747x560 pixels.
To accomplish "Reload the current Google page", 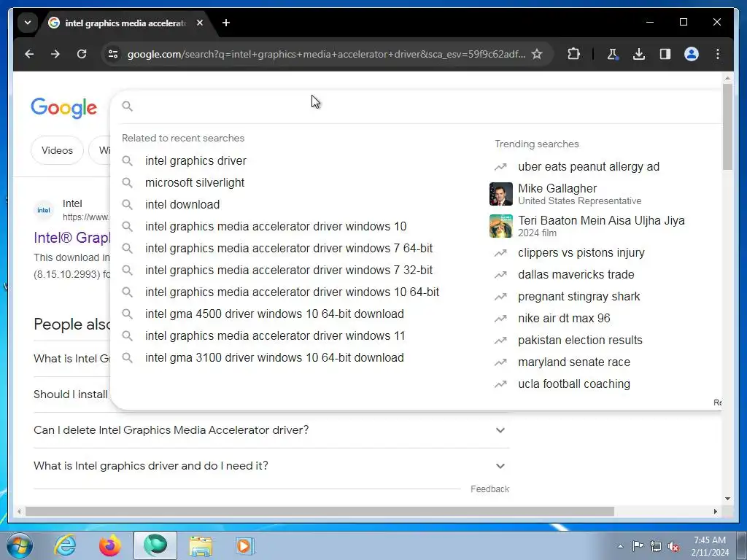I will (x=82, y=54).
